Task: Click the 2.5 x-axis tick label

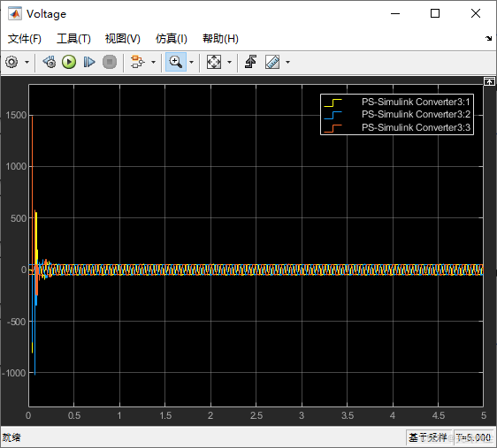Action: click(256, 415)
